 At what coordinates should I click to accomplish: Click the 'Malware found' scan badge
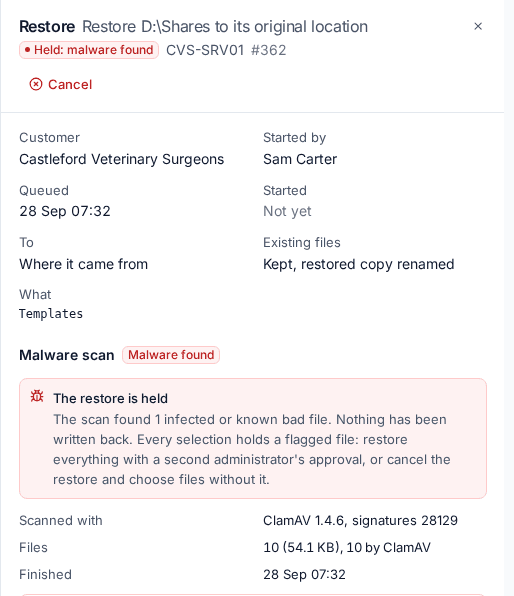[x=171, y=355]
